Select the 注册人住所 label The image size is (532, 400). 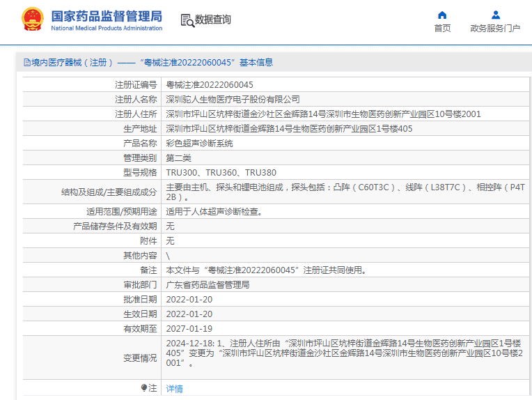[x=136, y=114]
